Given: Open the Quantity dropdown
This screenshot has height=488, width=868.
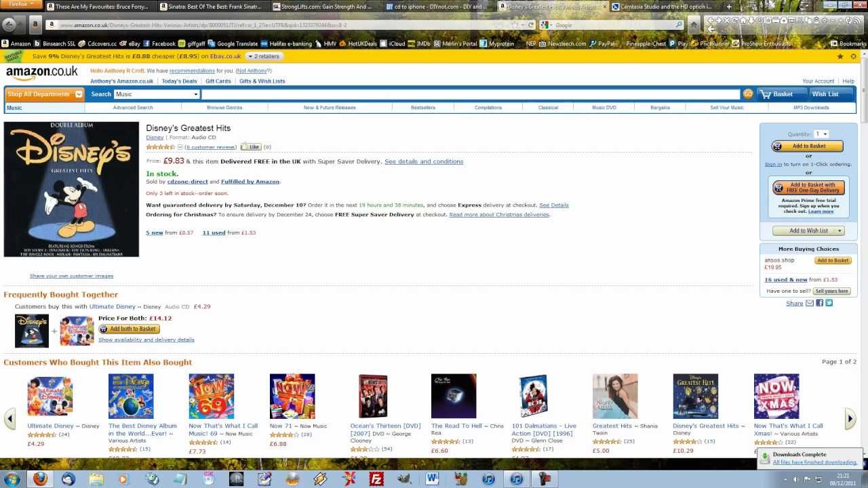Looking at the screenshot, I should coord(821,134).
